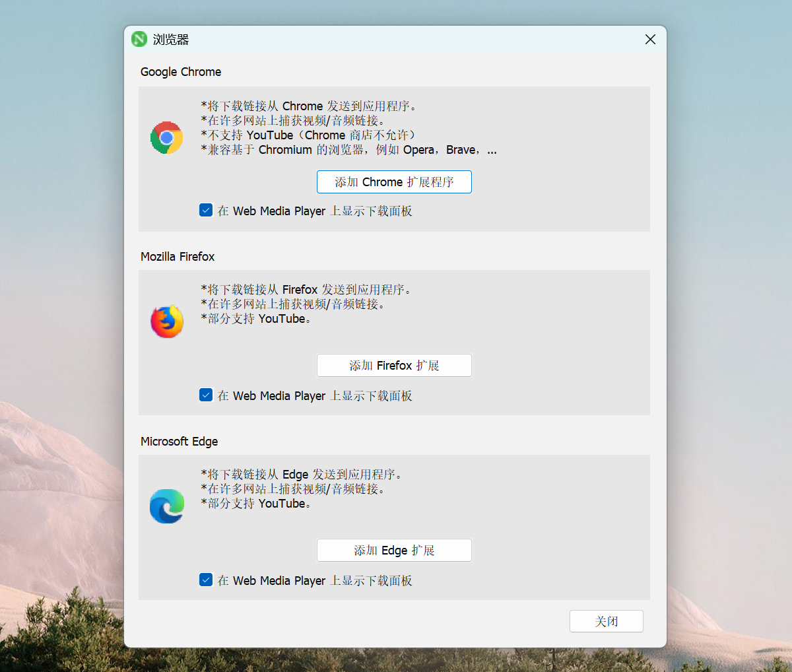792x672 pixels.
Task: Toggle Web Media Player checkbox under Firefox
Action: (x=206, y=395)
